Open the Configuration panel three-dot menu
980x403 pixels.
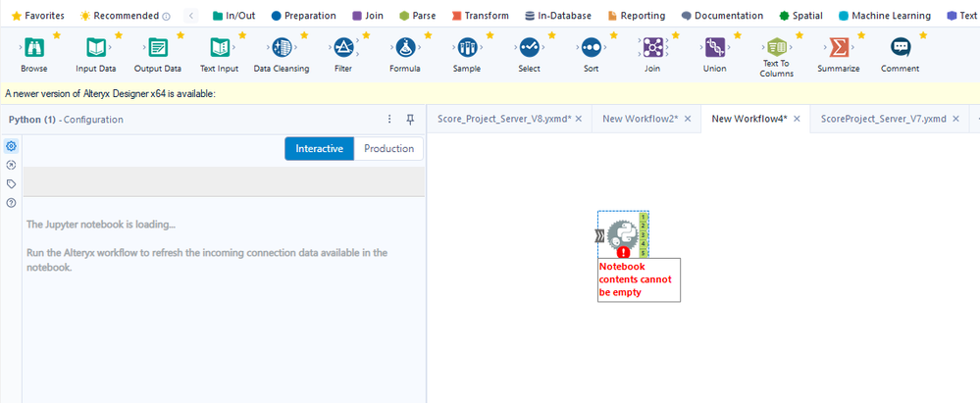tap(390, 120)
